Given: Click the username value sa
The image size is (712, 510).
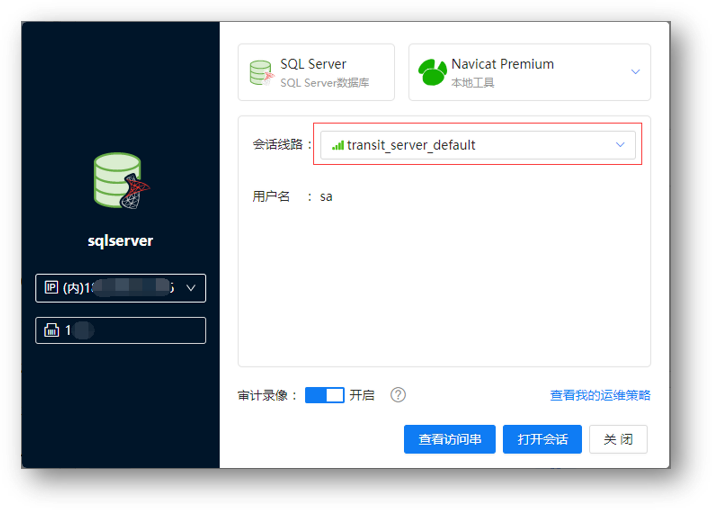Looking at the screenshot, I should click(326, 197).
